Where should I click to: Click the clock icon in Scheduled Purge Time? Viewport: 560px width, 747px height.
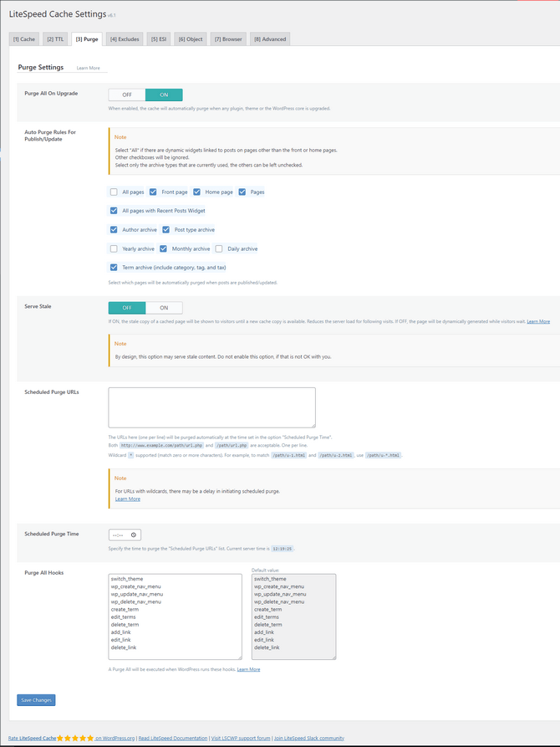(135, 535)
